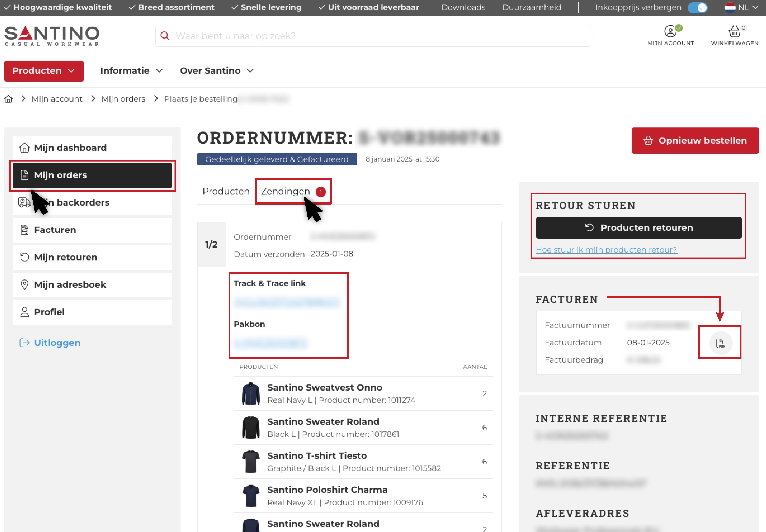Expand the Informatie menu
Viewport: 766px width, 532px height.
click(131, 71)
